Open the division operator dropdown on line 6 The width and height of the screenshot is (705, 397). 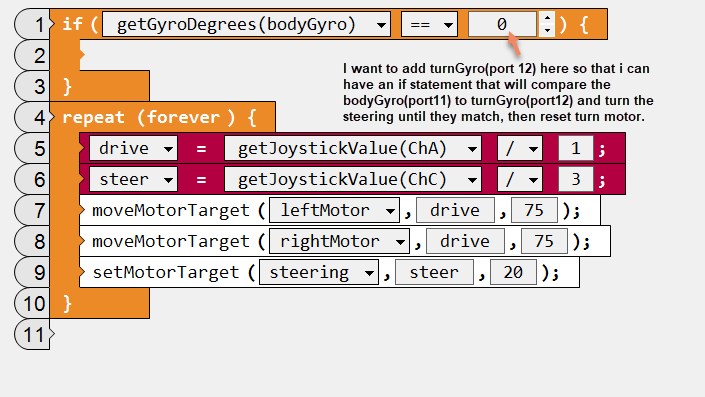[520, 179]
